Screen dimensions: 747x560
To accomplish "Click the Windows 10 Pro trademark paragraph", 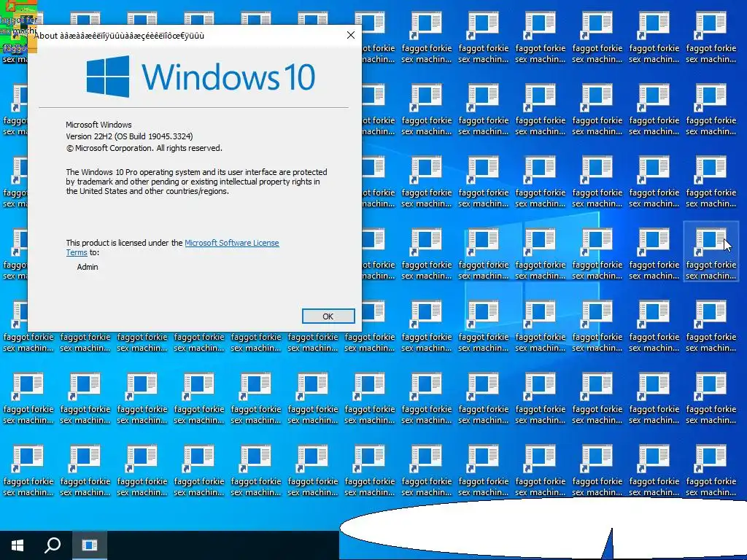I will tap(196, 182).
